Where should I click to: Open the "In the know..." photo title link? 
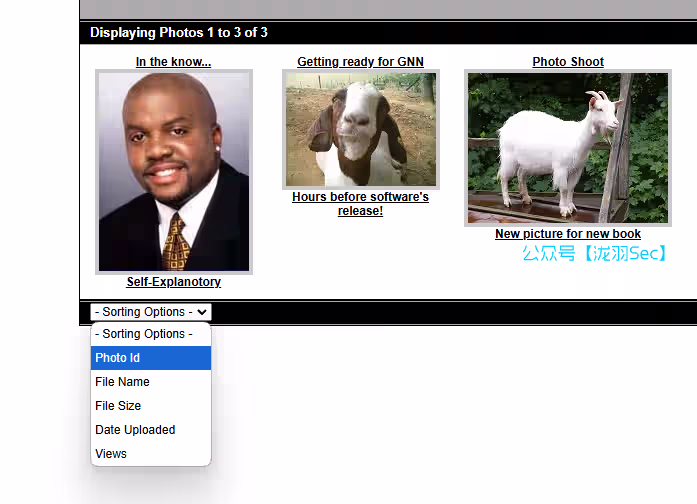click(x=173, y=62)
